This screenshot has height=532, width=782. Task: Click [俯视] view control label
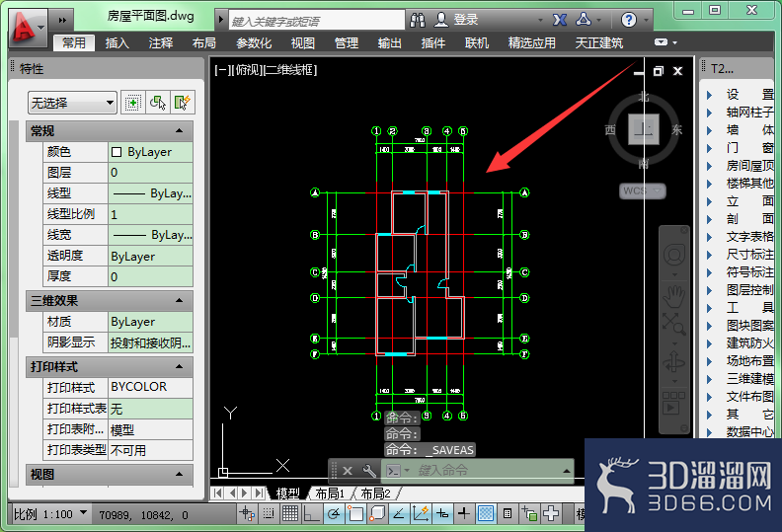(245, 70)
